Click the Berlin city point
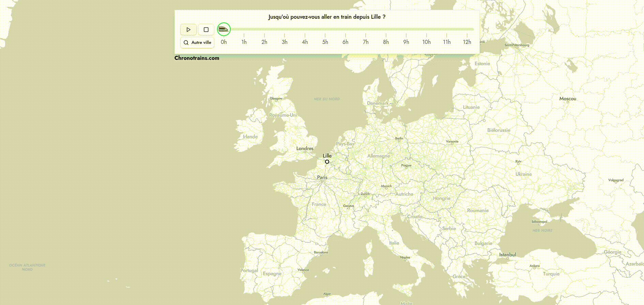The width and height of the screenshot is (644, 305). click(x=399, y=139)
